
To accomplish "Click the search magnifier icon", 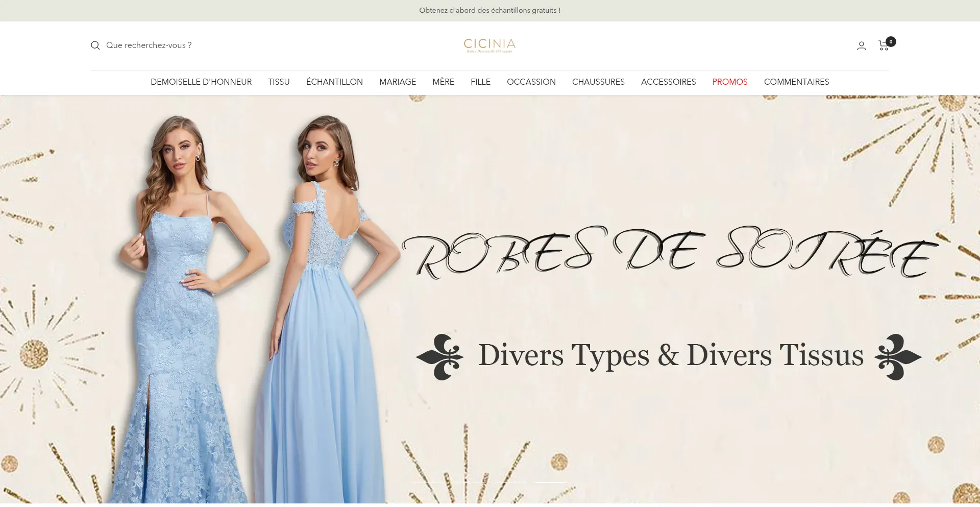I will point(95,45).
